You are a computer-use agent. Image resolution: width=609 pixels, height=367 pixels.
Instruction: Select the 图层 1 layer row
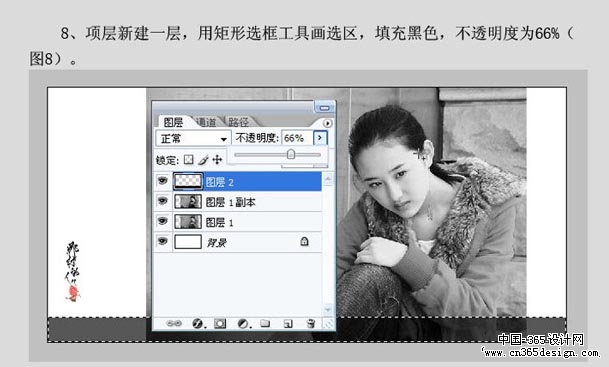pyautogui.click(x=238, y=222)
